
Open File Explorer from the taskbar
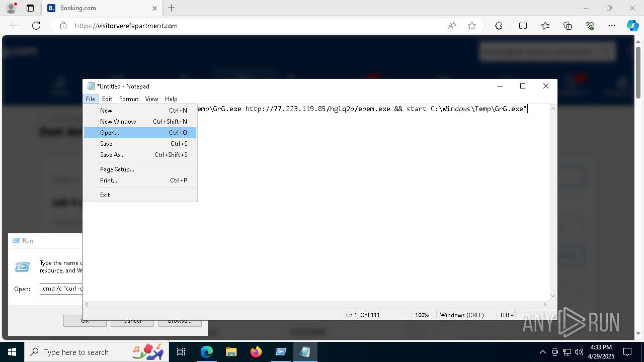click(231, 352)
